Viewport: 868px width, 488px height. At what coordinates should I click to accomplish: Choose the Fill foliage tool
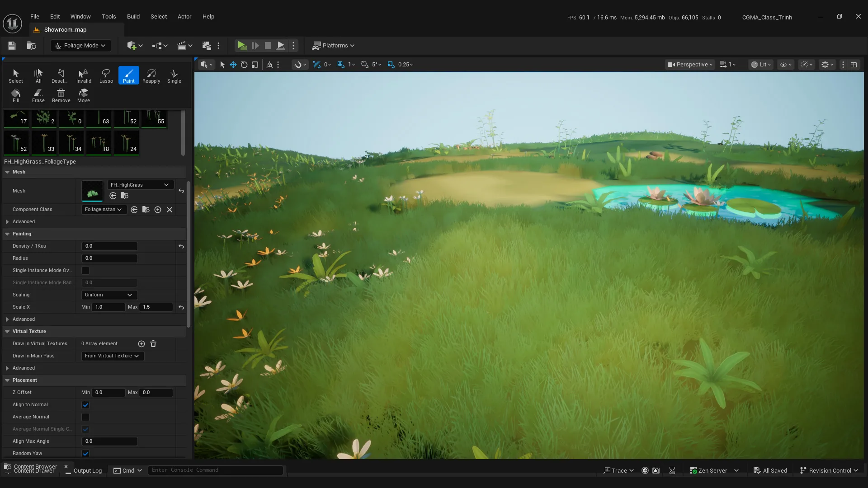pos(16,95)
